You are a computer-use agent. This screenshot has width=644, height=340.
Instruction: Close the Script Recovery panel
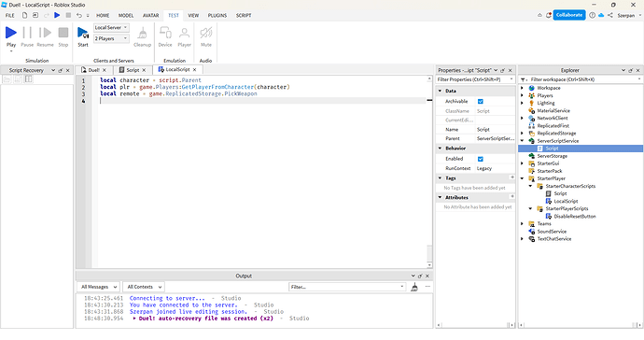[x=68, y=70]
